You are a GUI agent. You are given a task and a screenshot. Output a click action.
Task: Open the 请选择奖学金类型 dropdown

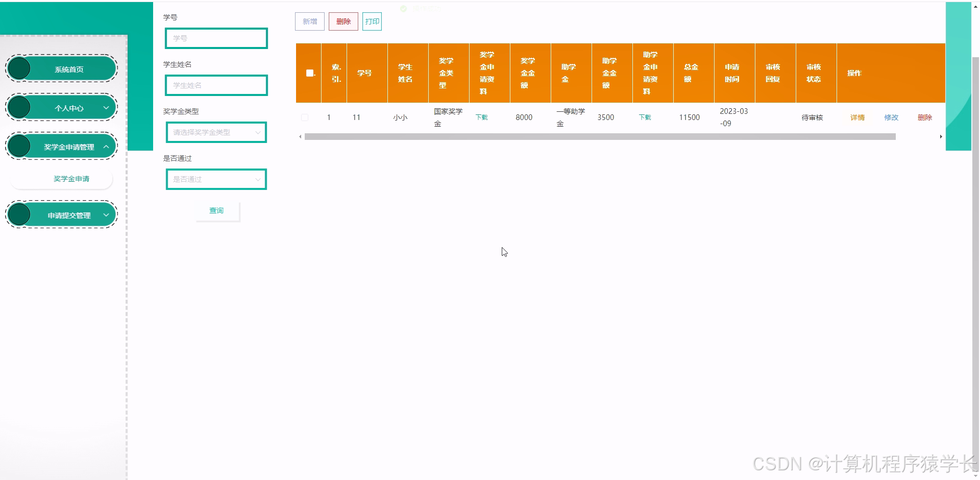[216, 132]
